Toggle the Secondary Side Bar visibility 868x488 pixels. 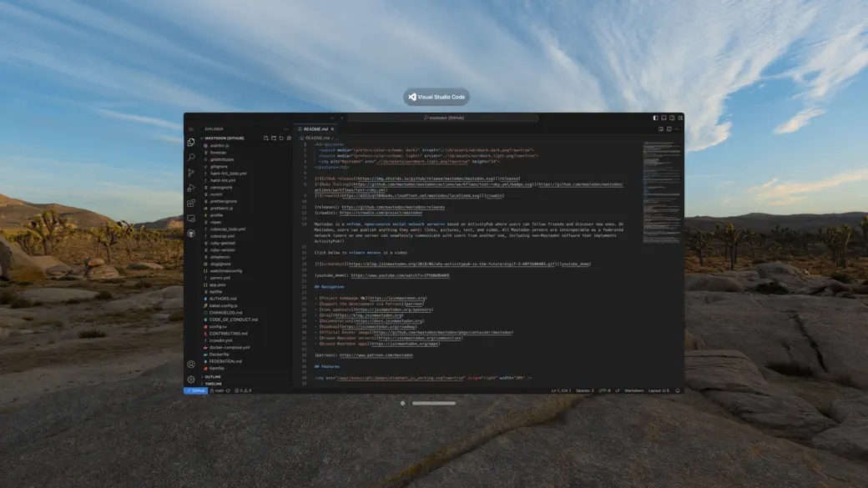671,118
